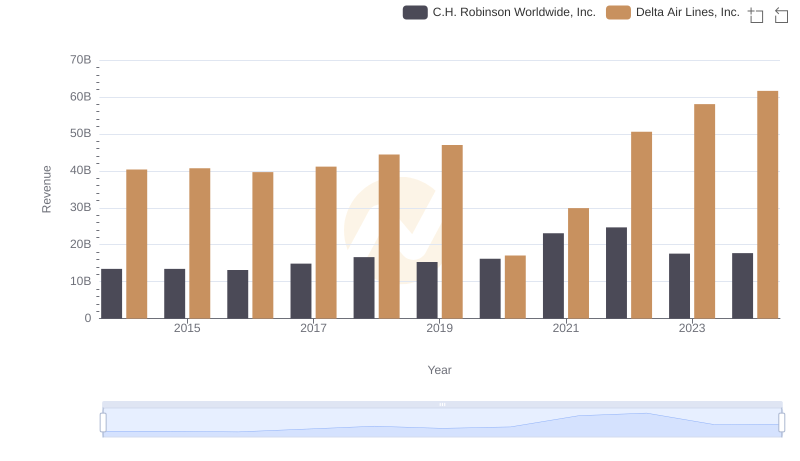The image size is (800, 461).
Task: Click the 60B y-axis label
Action: [x=81, y=97]
